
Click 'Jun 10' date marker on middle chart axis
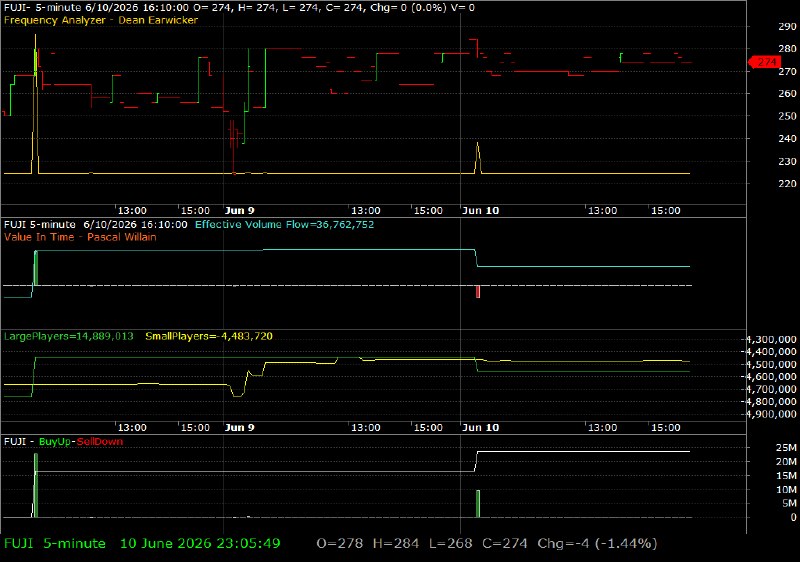coord(481,427)
